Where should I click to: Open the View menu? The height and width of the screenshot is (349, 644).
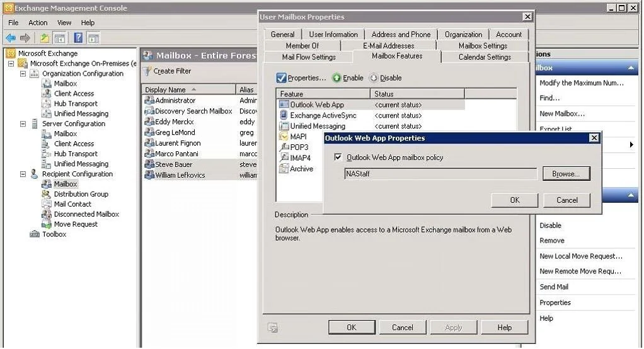point(64,23)
